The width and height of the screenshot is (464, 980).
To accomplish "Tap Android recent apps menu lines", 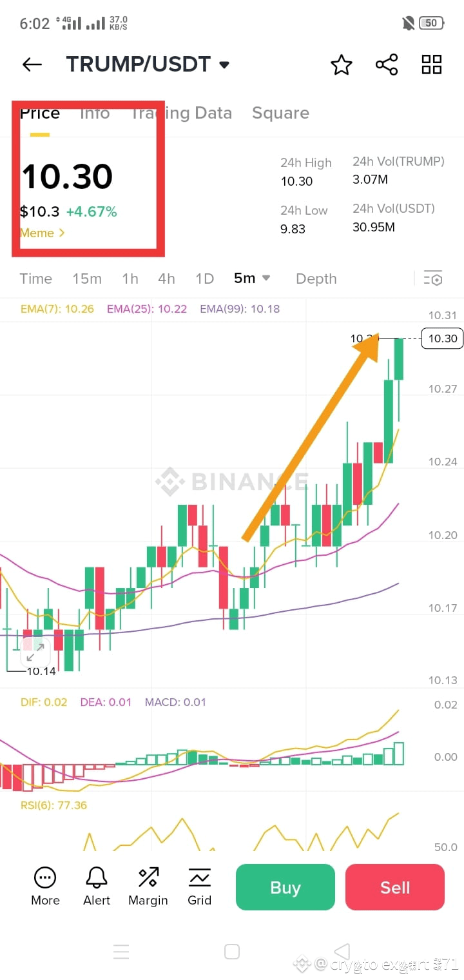I will point(121,952).
